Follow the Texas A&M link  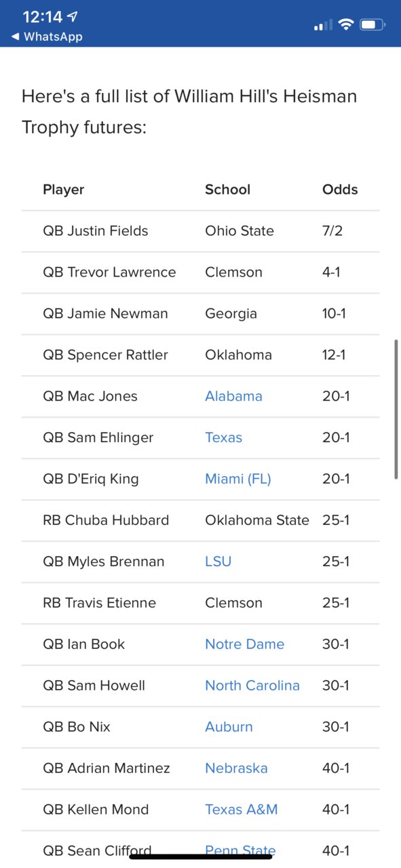click(x=241, y=810)
